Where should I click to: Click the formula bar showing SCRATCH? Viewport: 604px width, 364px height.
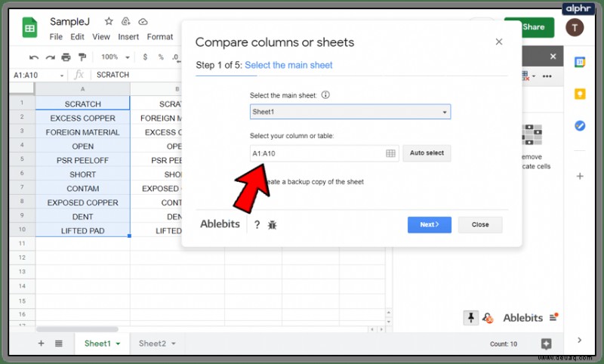137,75
